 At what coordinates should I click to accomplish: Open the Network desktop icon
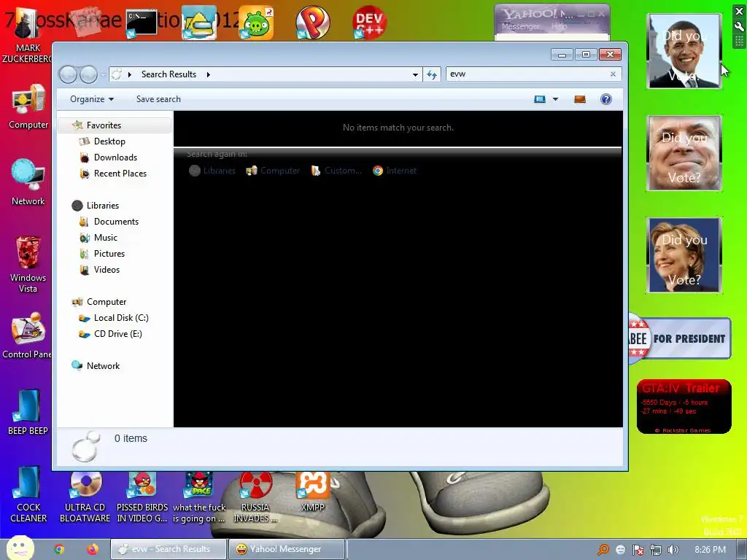coord(28,183)
